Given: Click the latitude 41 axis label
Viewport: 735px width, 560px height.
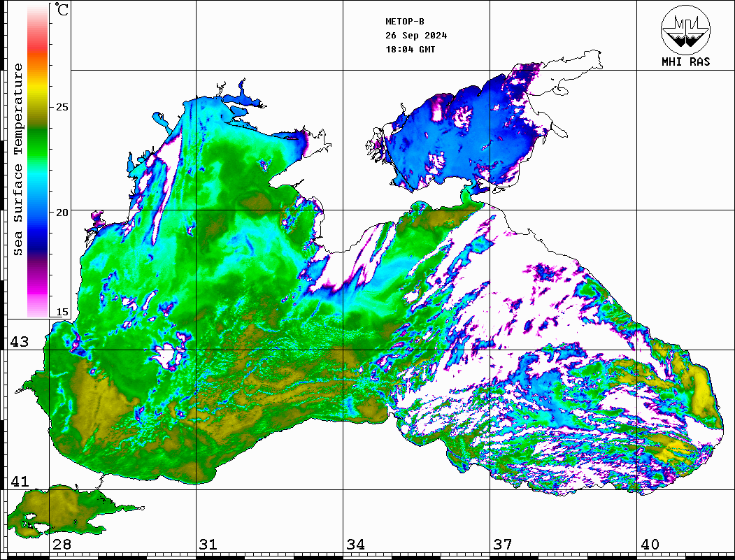Looking at the screenshot, I should (20, 482).
